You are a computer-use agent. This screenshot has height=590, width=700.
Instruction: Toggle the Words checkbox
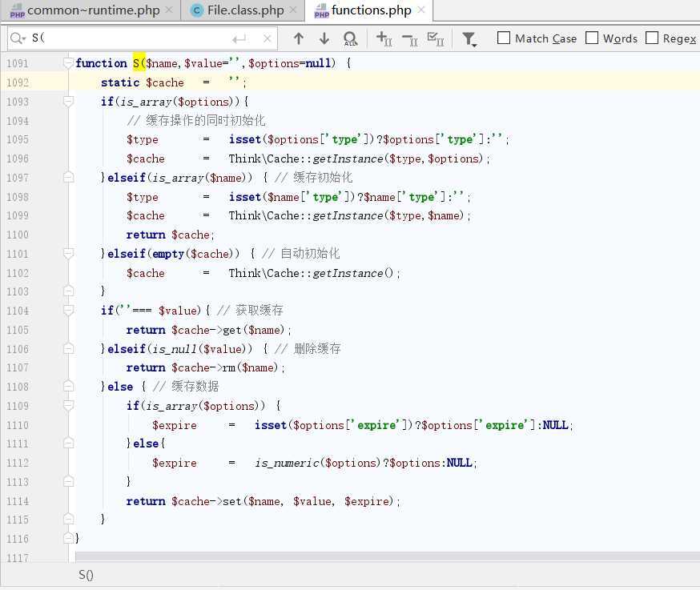point(592,38)
